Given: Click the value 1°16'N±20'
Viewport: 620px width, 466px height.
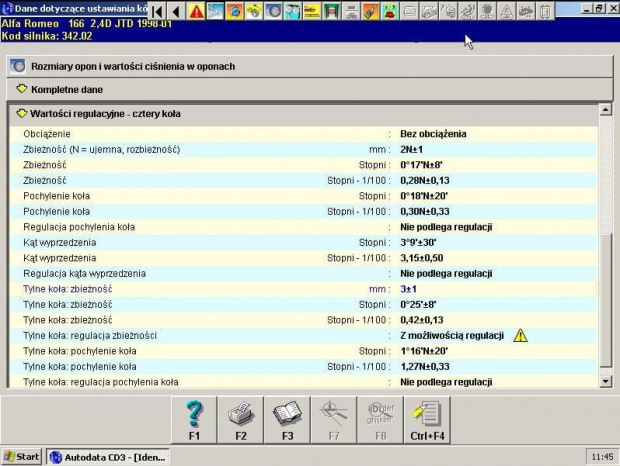Looking at the screenshot, I should pyautogui.click(x=424, y=351).
